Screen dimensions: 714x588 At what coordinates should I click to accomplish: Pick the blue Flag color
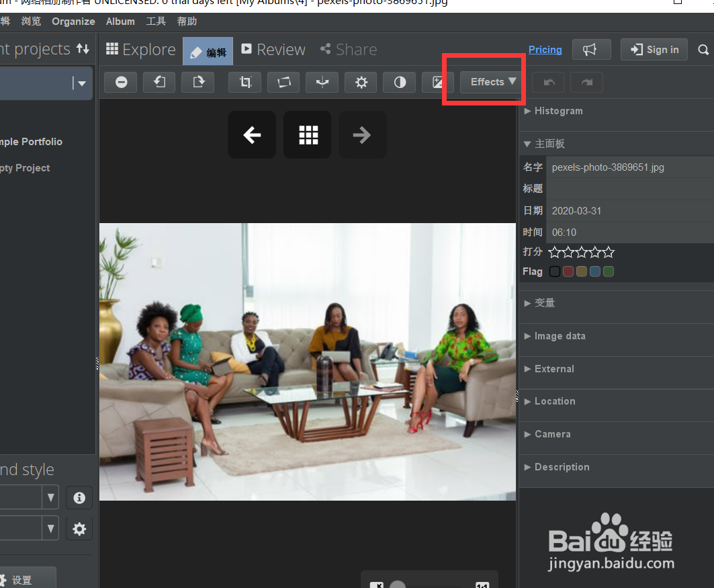coord(594,271)
